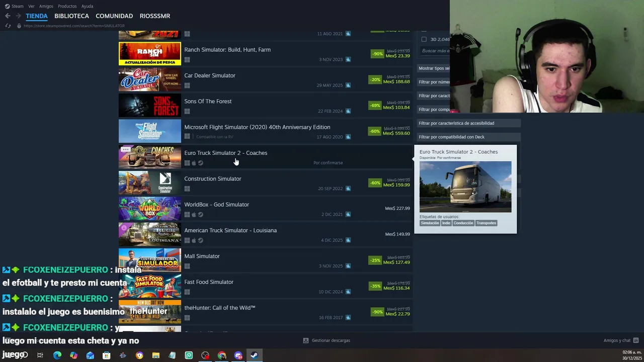Open the Amigos menu
The width and height of the screenshot is (644, 362).
[46, 6]
